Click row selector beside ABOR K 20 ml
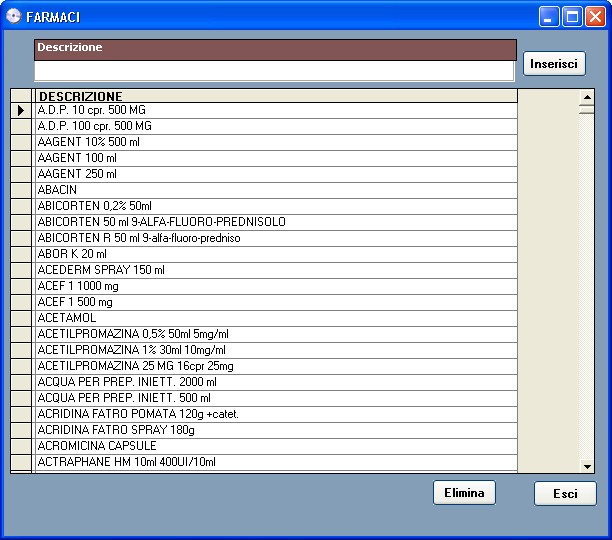The image size is (612, 540). coord(21,255)
